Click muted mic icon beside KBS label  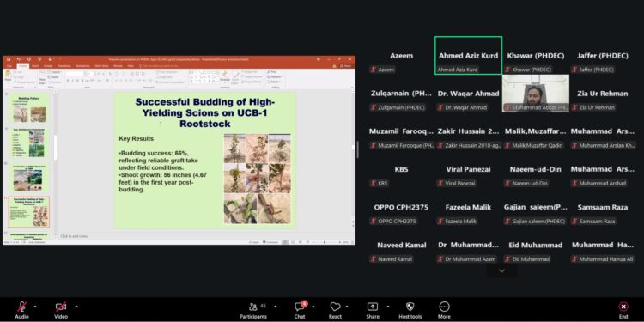[374, 183]
